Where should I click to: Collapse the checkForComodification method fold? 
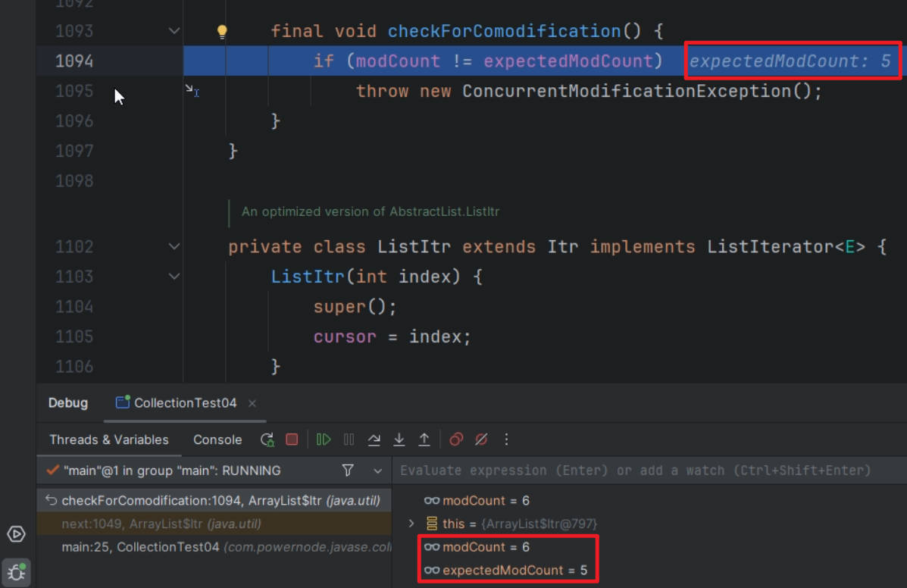point(174,31)
